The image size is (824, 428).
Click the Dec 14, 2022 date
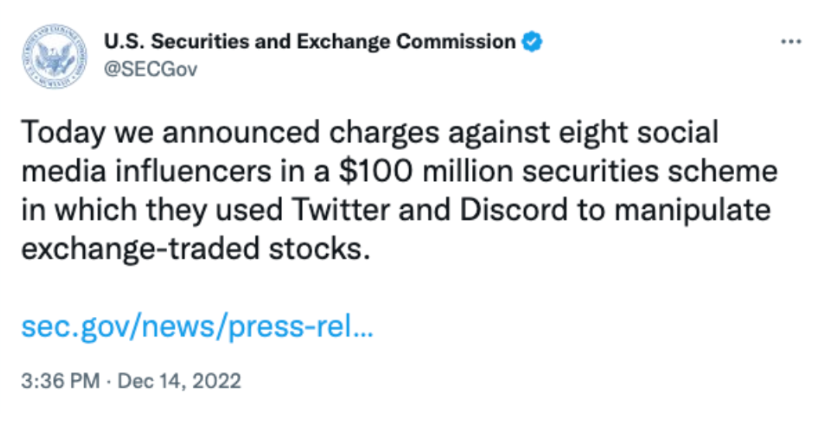click(x=179, y=381)
